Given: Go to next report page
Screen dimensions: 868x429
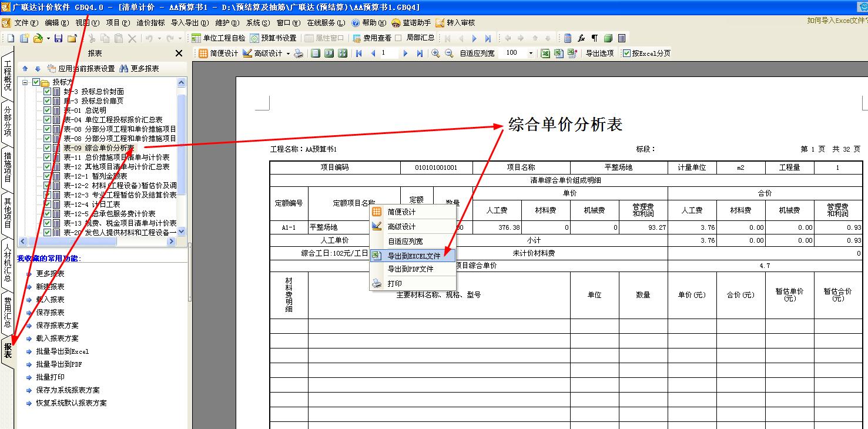Looking at the screenshot, I should pyautogui.click(x=405, y=53).
